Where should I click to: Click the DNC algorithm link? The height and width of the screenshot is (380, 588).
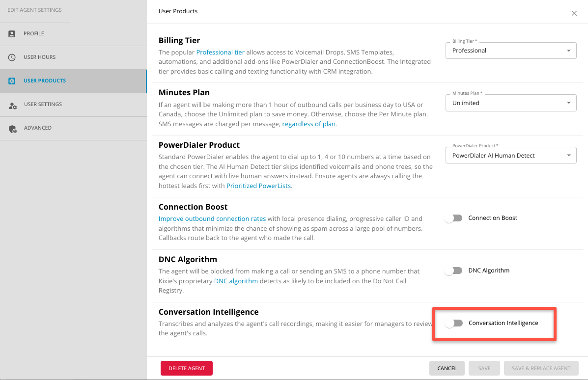click(236, 281)
